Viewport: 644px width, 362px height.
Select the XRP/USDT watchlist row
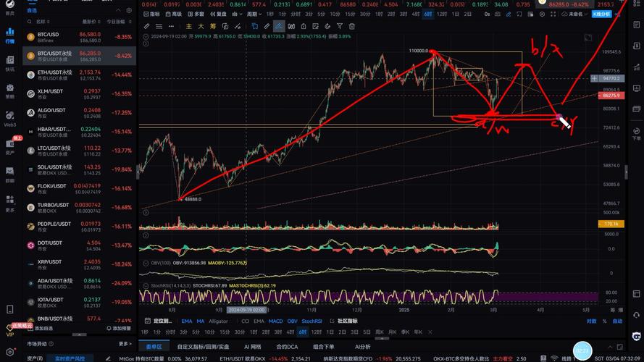point(79,264)
